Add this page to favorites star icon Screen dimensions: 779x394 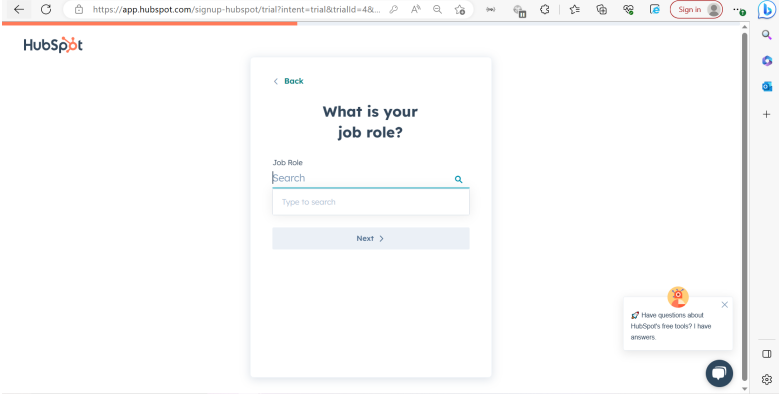(x=460, y=9)
